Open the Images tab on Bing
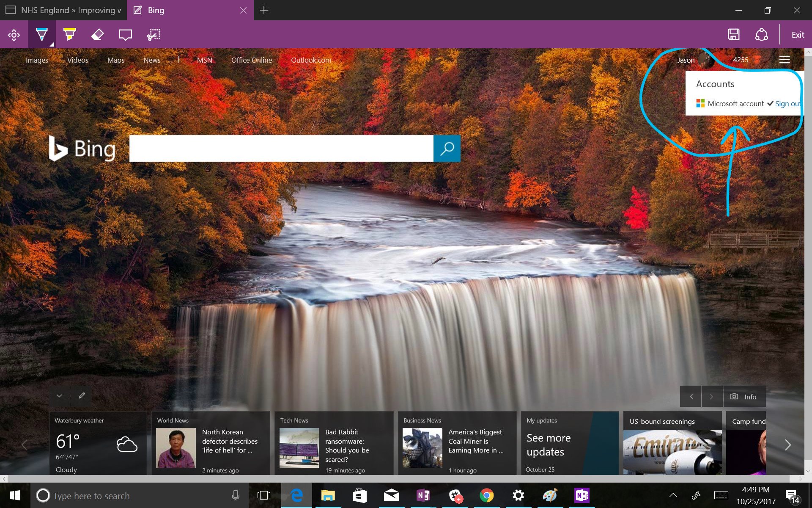The width and height of the screenshot is (812, 508). coord(37,60)
